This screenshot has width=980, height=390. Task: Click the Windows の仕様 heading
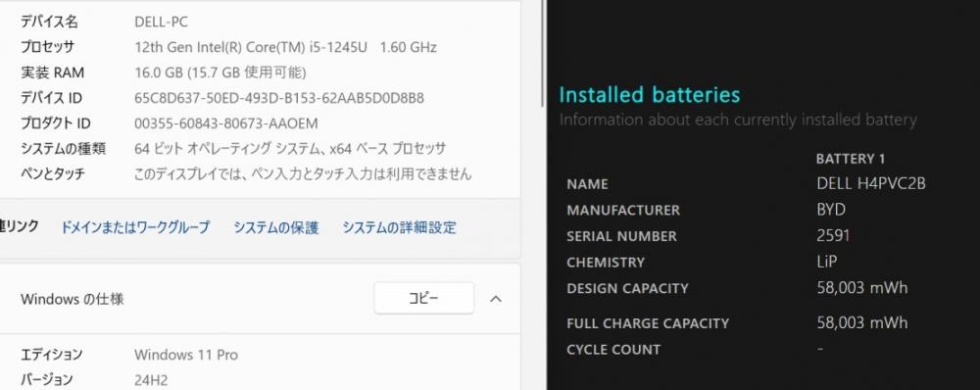pos(72,300)
